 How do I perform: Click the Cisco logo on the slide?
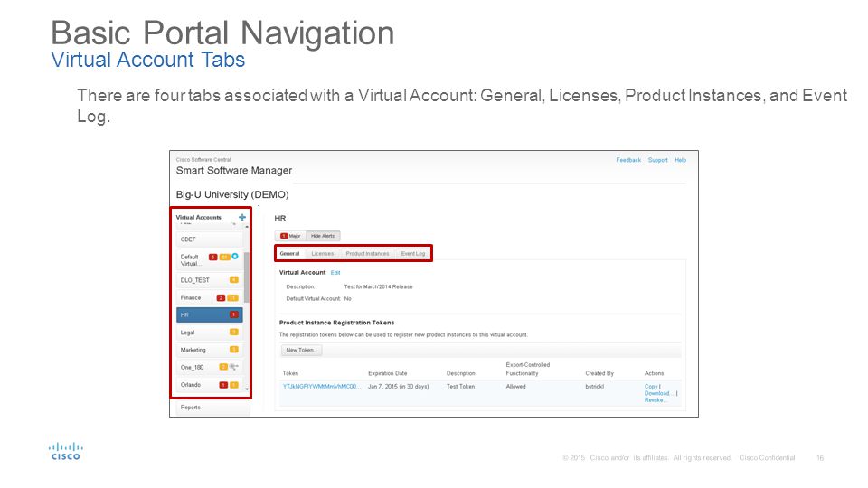pyautogui.click(x=66, y=451)
